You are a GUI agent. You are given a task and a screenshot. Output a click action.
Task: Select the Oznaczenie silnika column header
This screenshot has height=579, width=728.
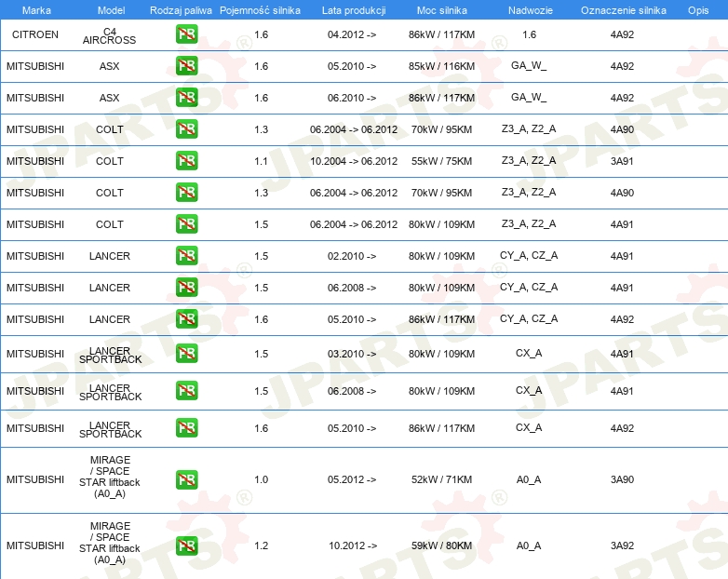624,10
